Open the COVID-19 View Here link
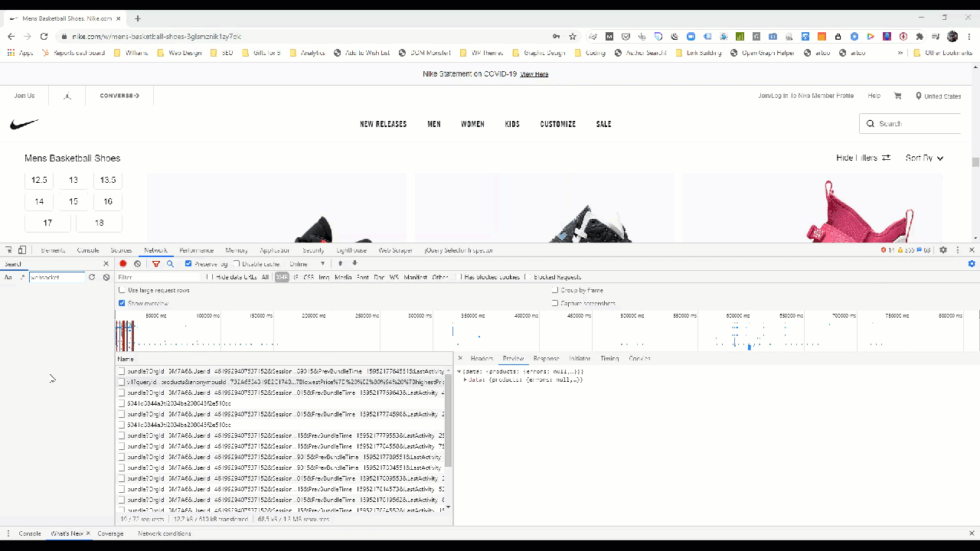The height and width of the screenshot is (551, 980). [x=534, y=73]
